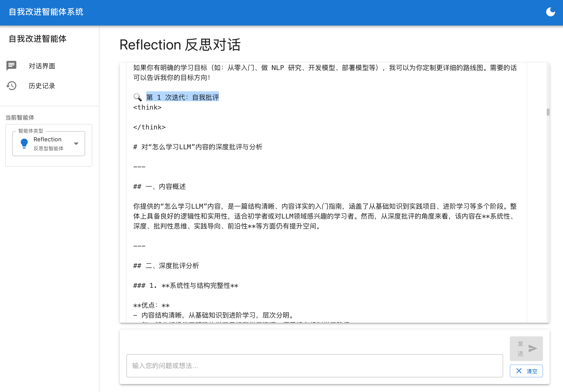Click the X icon beside 清空
Viewport: 563px width, 392px height.
(519, 371)
